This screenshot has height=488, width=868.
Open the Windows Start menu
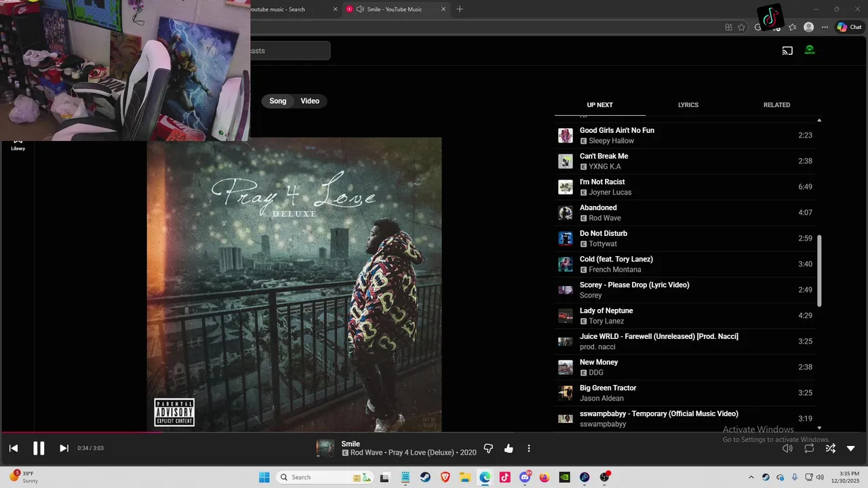click(x=264, y=477)
